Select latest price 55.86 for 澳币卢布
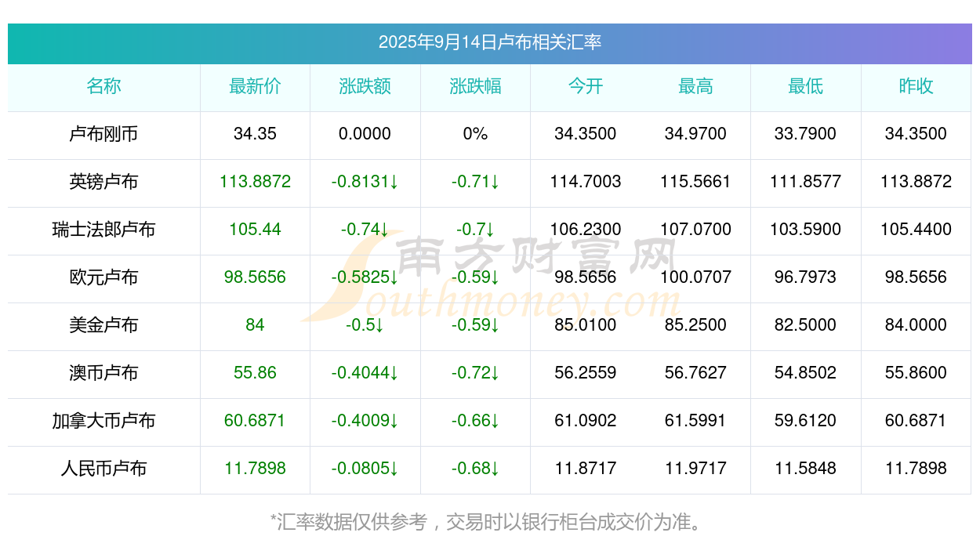 (255, 373)
